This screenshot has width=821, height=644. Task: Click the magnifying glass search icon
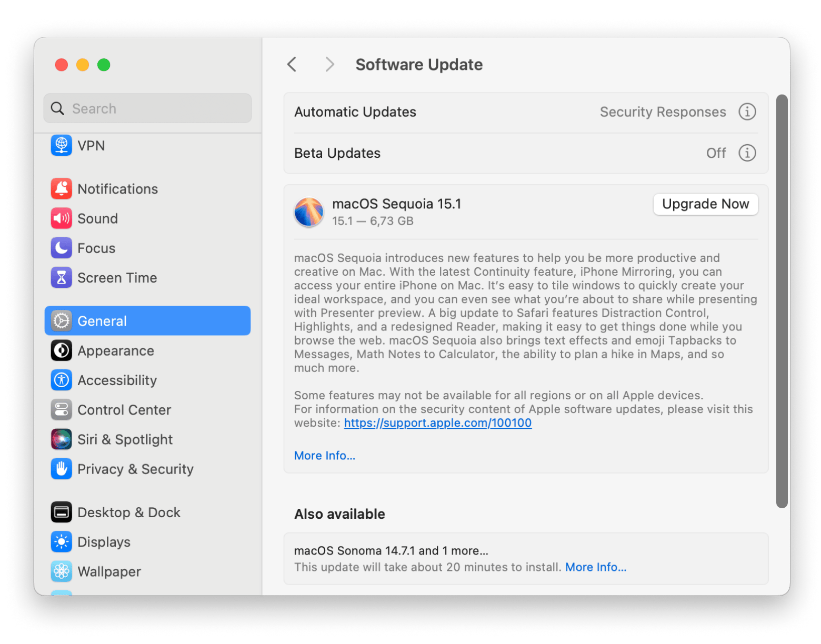click(57, 108)
